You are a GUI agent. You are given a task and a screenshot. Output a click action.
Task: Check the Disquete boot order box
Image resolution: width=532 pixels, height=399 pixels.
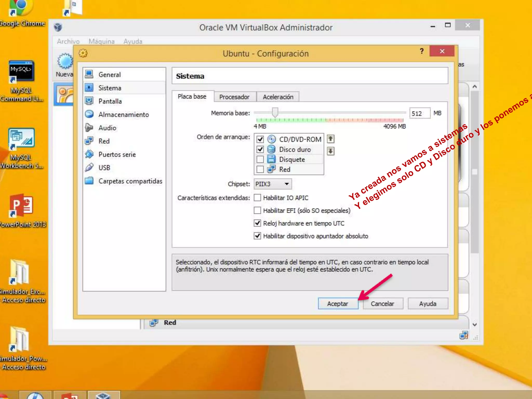pos(260,159)
